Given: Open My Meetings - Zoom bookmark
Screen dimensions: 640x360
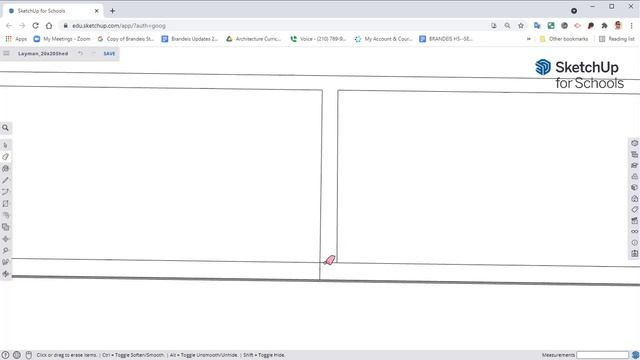Looking at the screenshot, I should point(62,39).
